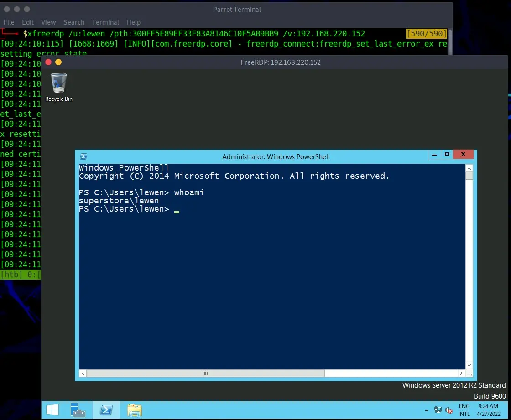The image size is (511, 420).
Task: Click PowerShell horizontal scrollbar left arrow
Action: [x=83, y=373]
